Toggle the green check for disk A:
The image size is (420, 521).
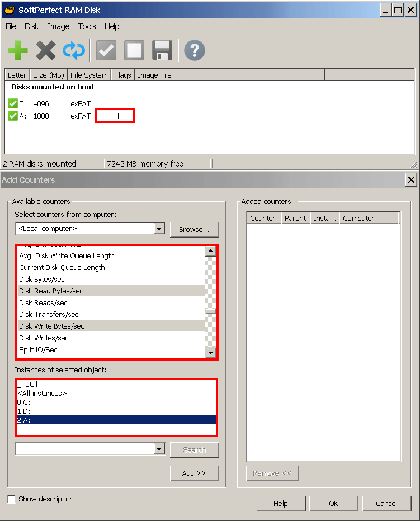click(x=13, y=116)
